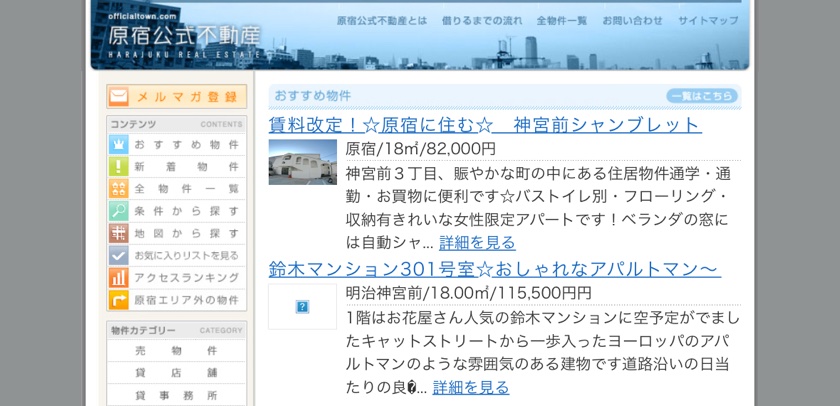
Task: Click the building photo thumbnail
Action: click(302, 162)
